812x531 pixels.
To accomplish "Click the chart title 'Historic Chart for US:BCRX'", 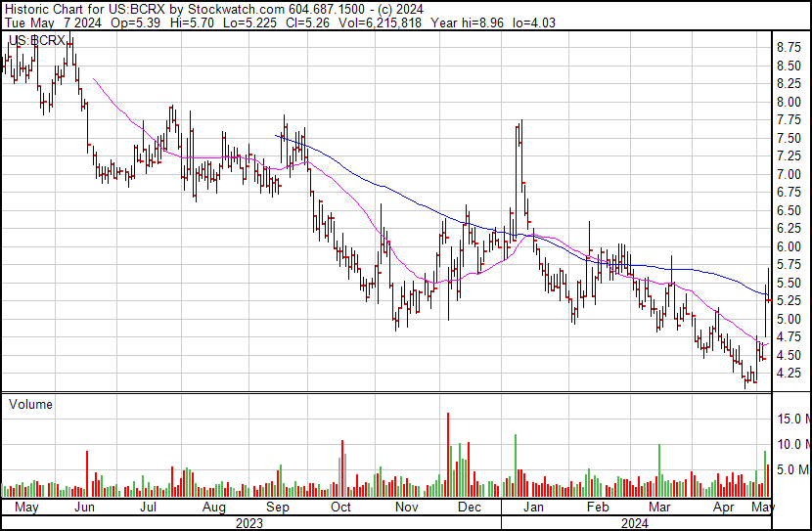I will click(x=85, y=10).
